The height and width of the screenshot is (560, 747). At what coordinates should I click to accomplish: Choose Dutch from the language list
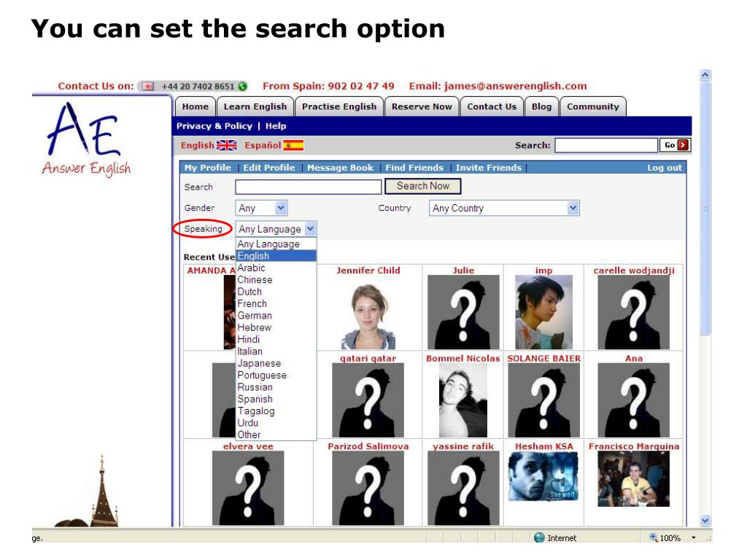276,292
